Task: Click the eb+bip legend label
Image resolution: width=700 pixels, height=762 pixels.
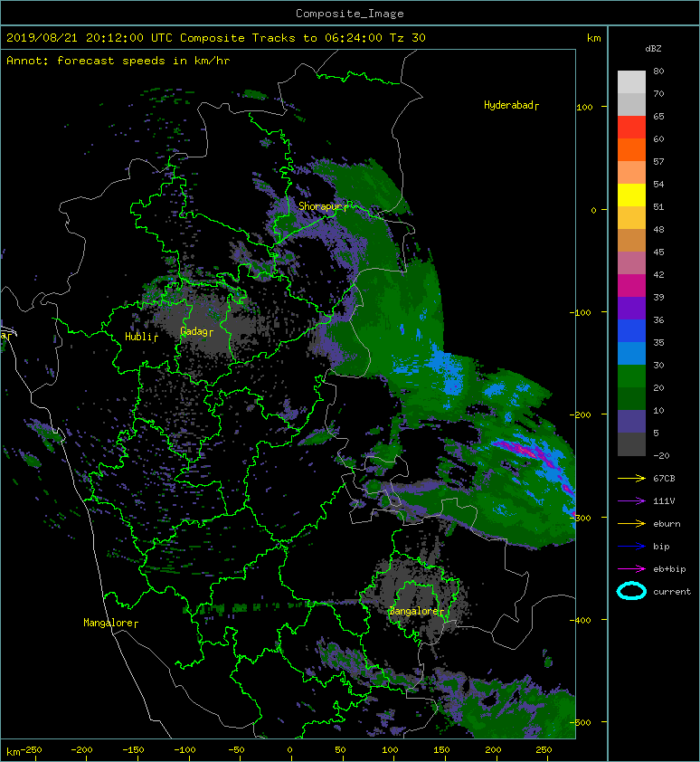Action: pos(669,568)
